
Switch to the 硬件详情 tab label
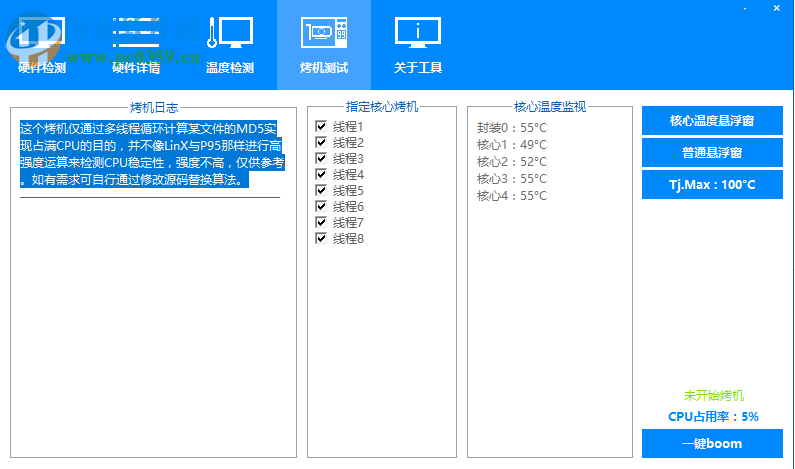136,67
